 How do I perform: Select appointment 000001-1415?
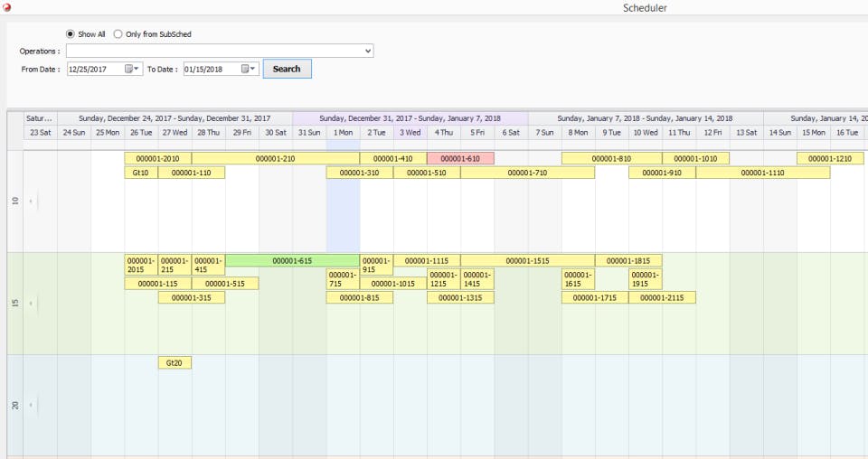pyautogui.click(x=477, y=279)
